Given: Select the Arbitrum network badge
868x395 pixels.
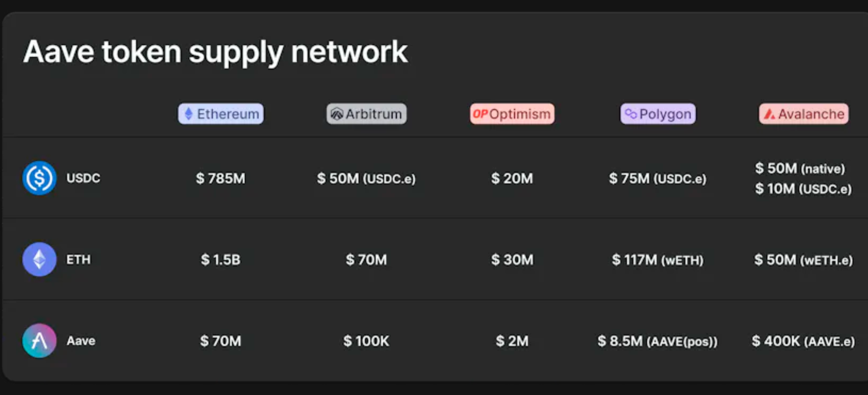Looking at the screenshot, I should click(x=366, y=114).
